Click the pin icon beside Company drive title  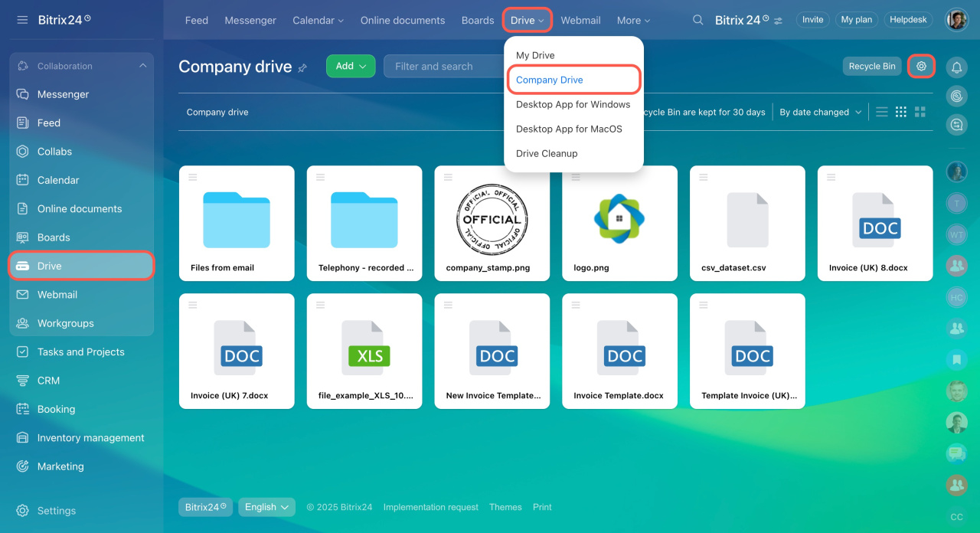(x=302, y=67)
